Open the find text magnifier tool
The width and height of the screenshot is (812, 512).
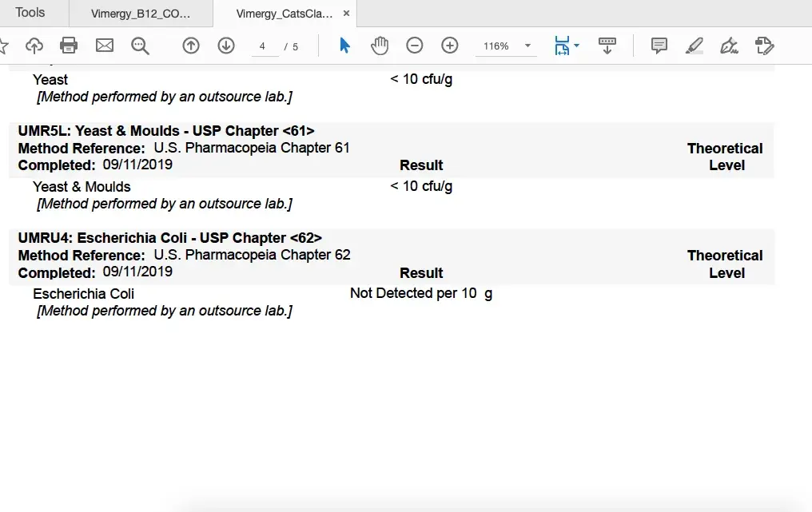point(141,46)
